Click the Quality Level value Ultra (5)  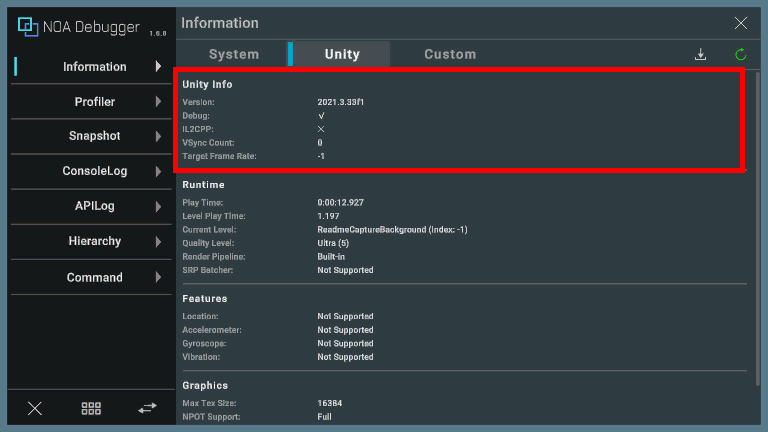333,243
